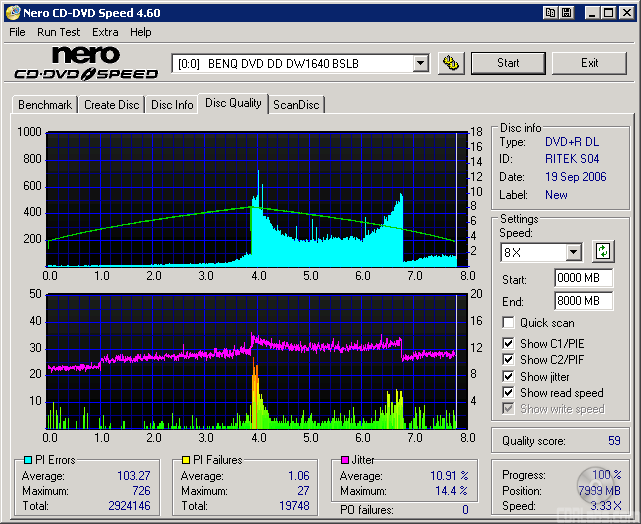This screenshot has width=641, height=524.
Task: Toggle Show jitter checkbox
Action: tap(509, 376)
